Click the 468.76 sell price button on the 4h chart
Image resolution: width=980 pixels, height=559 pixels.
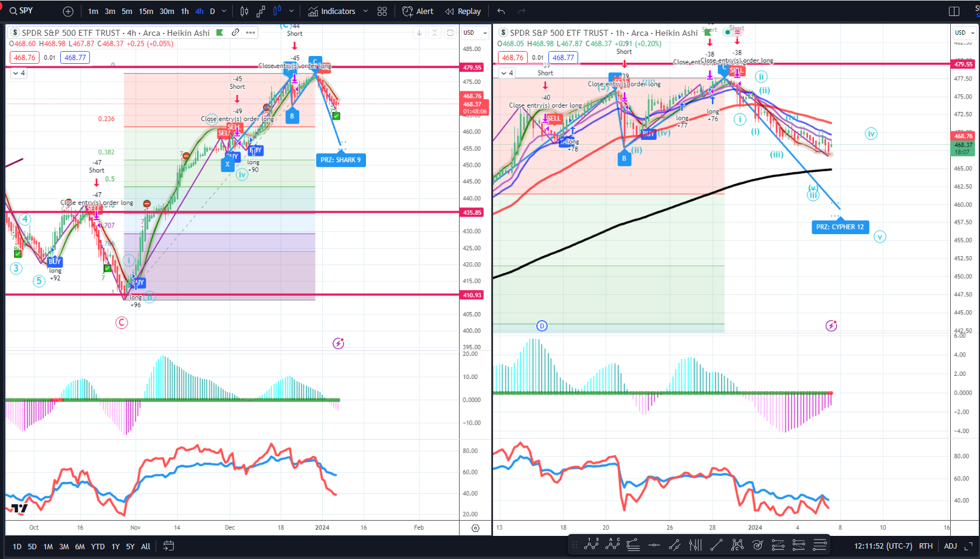pos(24,58)
